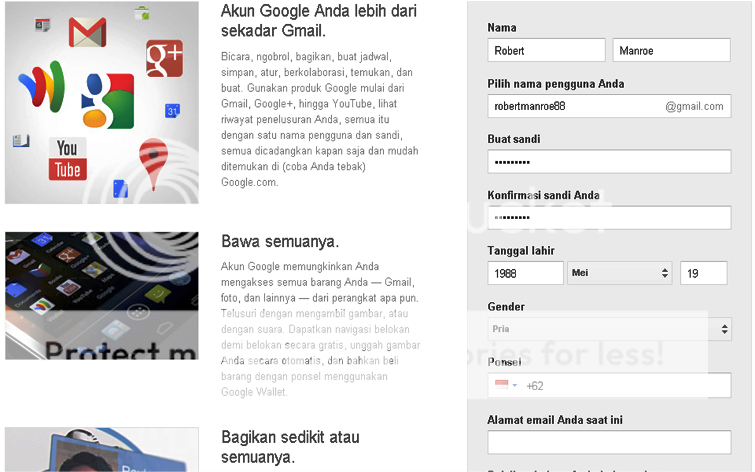This screenshot has height=472, width=755.
Task: Click the YouTube logo icon
Action: pos(67,158)
